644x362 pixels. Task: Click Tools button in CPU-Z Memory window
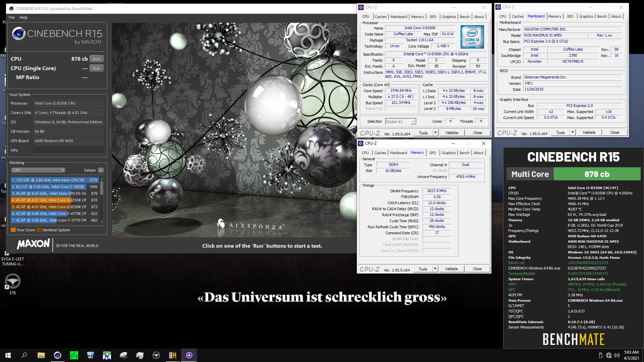(423, 269)
